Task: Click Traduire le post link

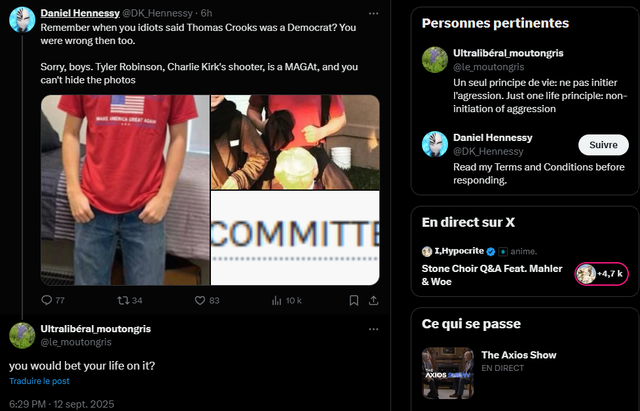Action: pos(39,381)
